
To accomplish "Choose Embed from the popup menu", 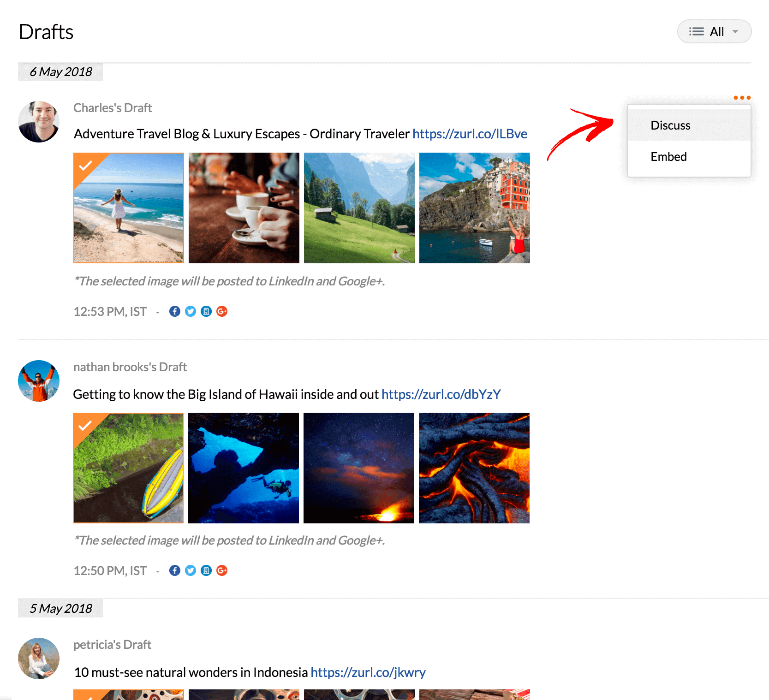I will (689, 157).
